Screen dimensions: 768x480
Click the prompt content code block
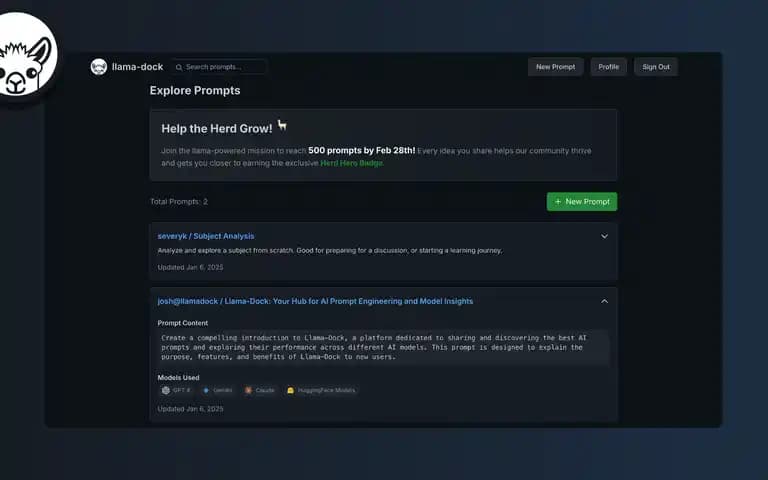(x=384, y=347)
